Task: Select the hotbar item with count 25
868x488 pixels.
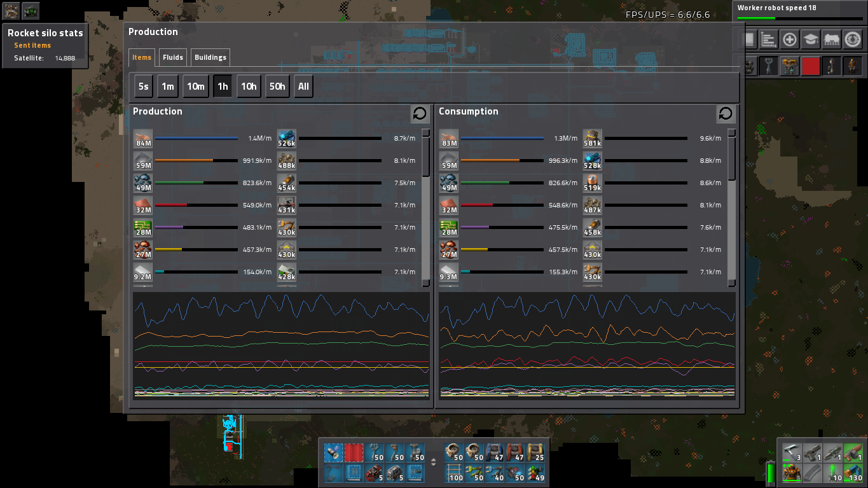Action: (535, 453)
